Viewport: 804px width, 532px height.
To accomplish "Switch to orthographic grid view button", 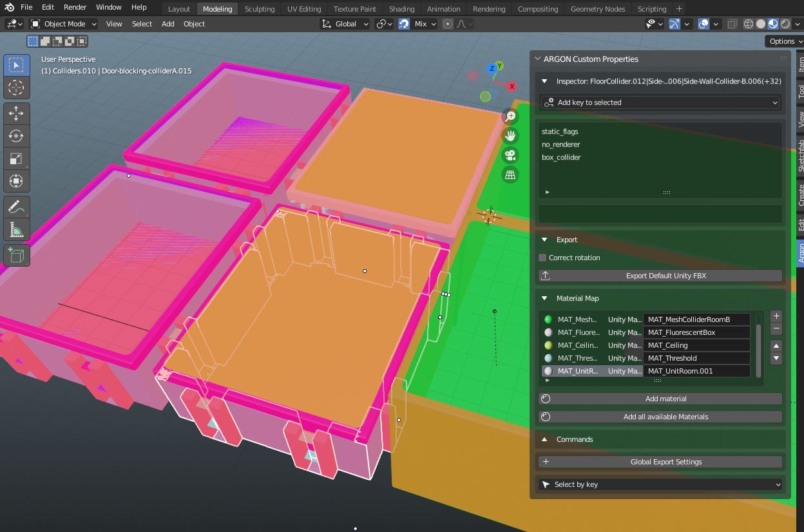I will tap(510, 175).
